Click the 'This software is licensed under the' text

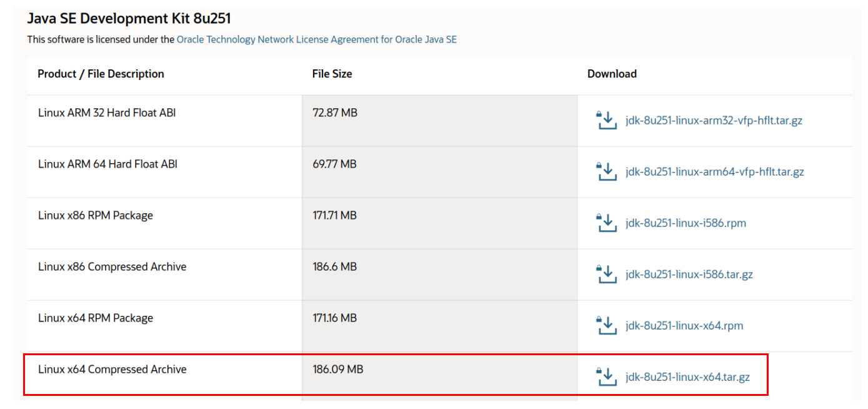[x=101, y=39]
